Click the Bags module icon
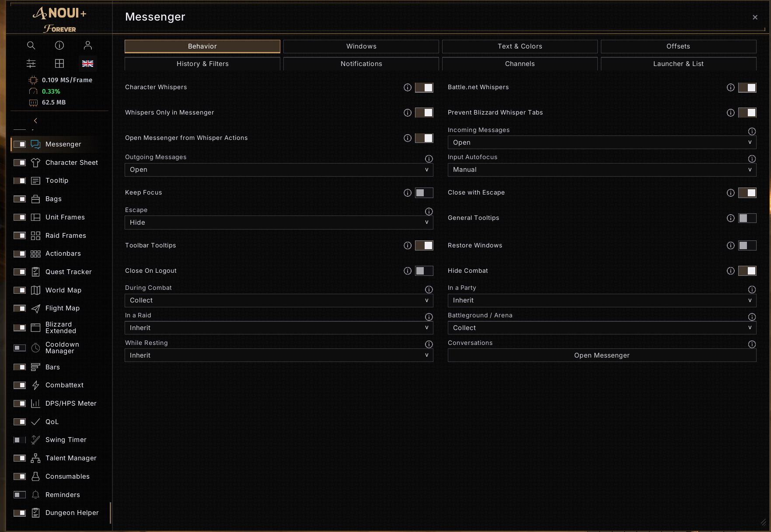Viewport: 771px width, 532px height. click(x=36, y=199)
